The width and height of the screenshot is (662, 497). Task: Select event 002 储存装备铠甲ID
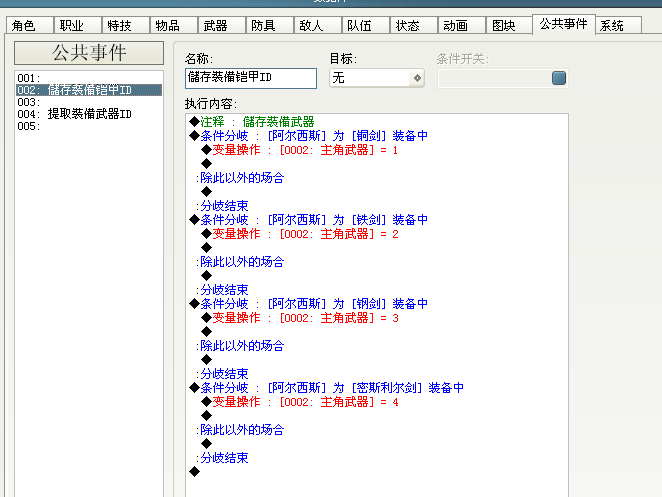pos(89,90)
